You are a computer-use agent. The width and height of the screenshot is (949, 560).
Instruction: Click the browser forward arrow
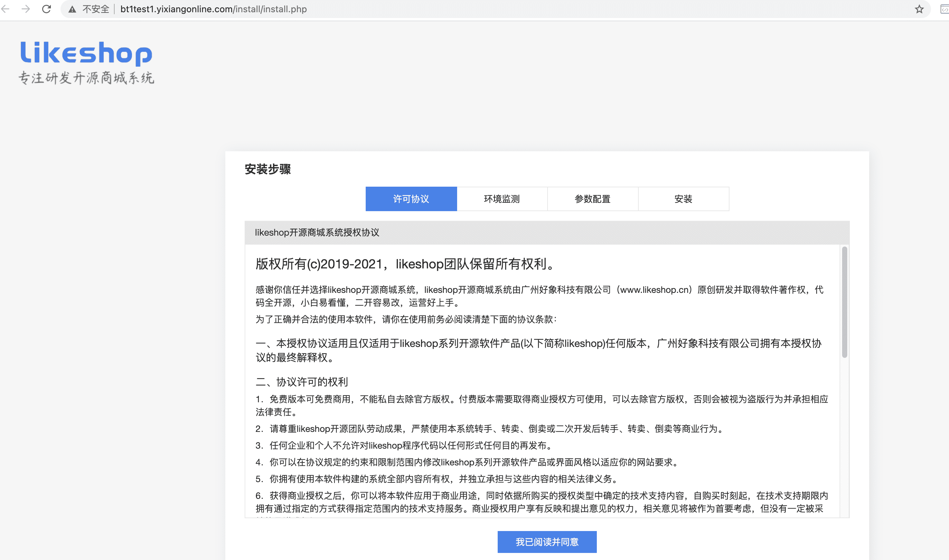pos(26,9)
